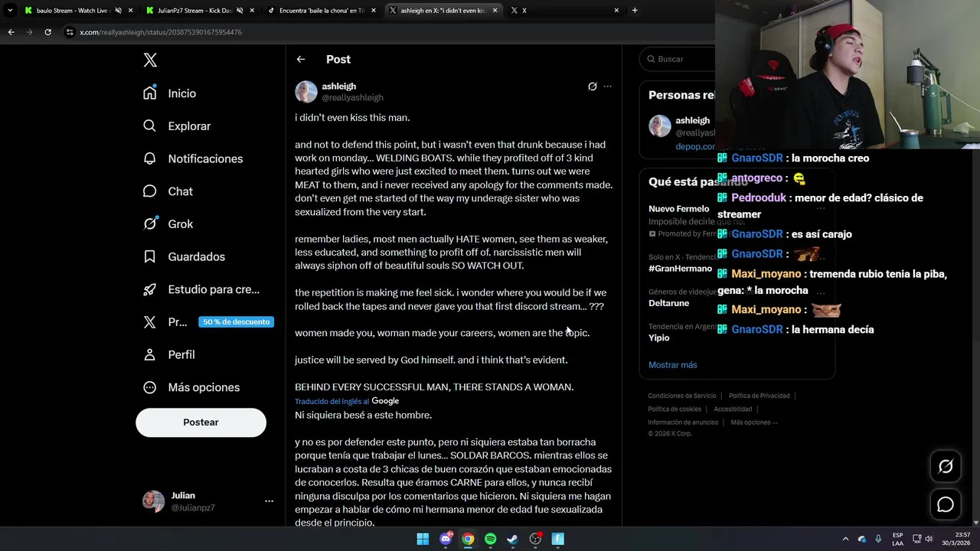Open Julian account switcher dots

click(x=269, y=501)
